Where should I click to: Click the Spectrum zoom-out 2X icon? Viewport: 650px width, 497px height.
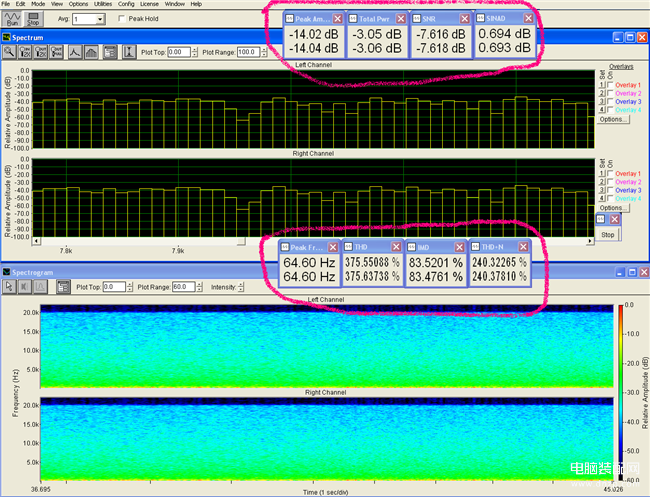pyautogui.click(x=41, y=52)
